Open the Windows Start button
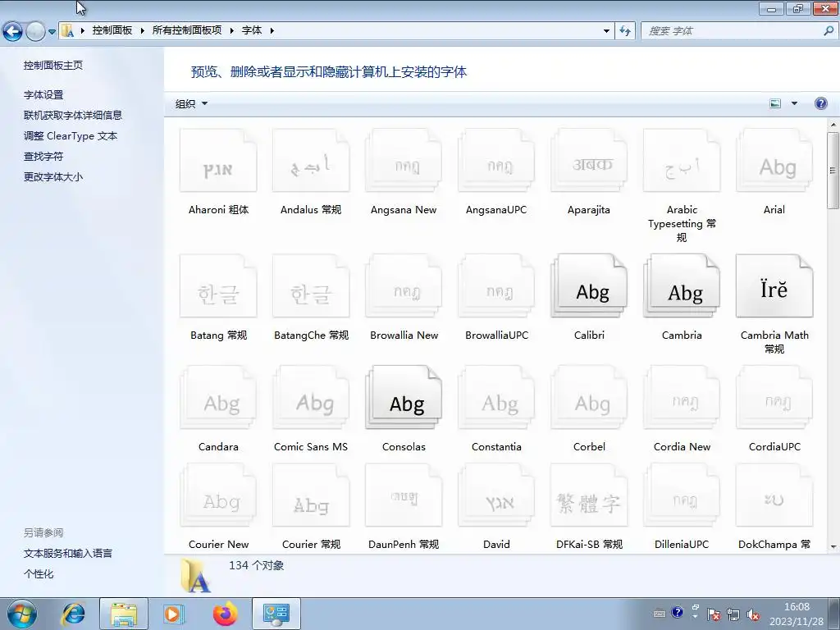The image size is (840, 630). point(22,614)
